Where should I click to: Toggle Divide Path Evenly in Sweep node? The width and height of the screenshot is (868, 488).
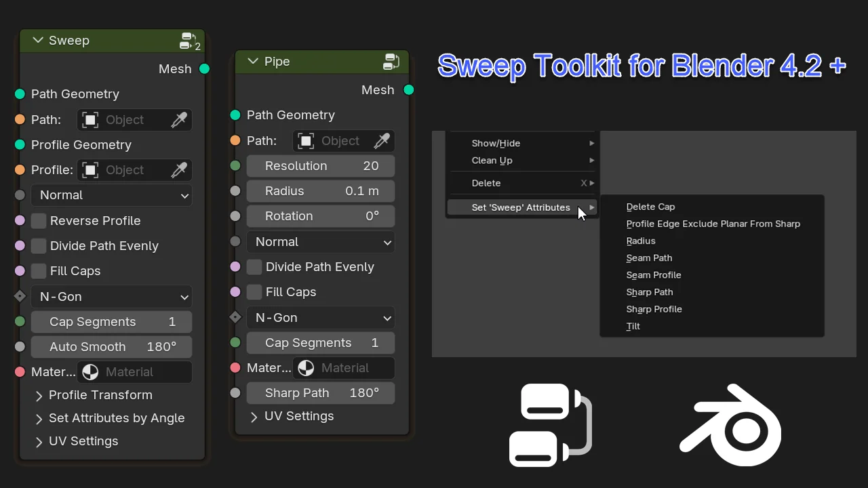tap(38, 245)
